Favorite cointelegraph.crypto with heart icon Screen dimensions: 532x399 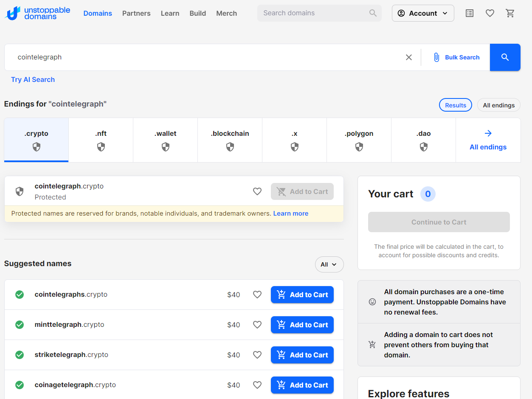point(257,191)
